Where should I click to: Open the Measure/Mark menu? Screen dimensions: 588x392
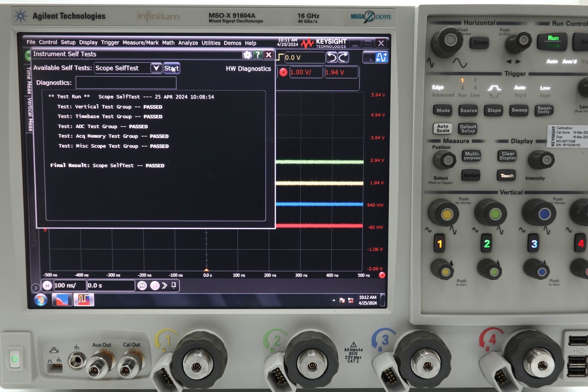coord(140,43)
